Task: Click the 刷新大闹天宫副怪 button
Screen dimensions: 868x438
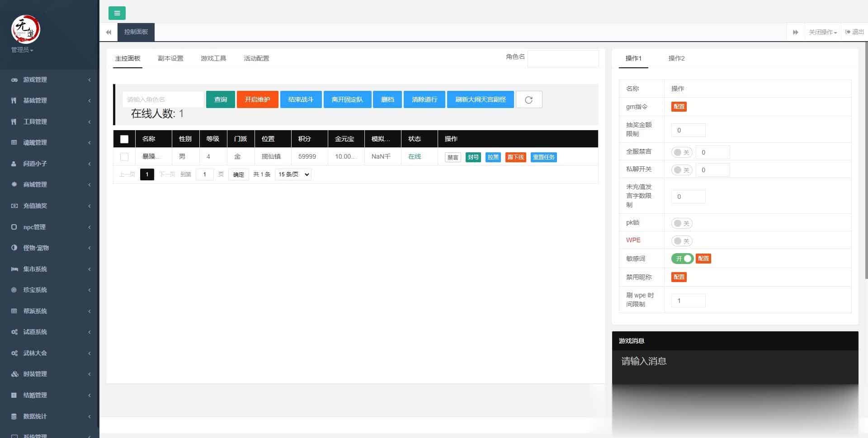Action: 481,99
